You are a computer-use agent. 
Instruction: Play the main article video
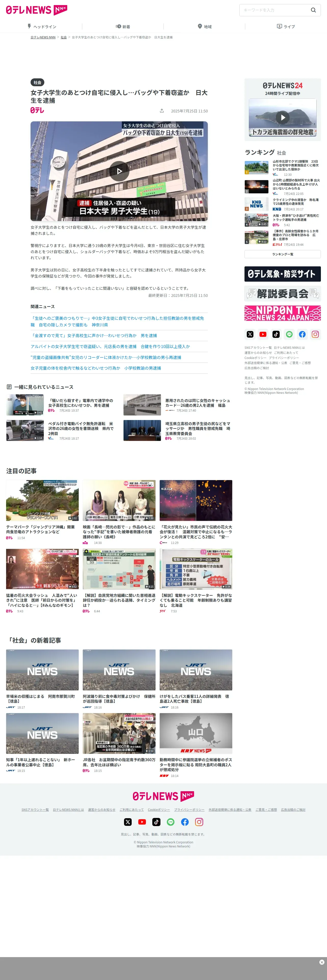pos(119,171)
